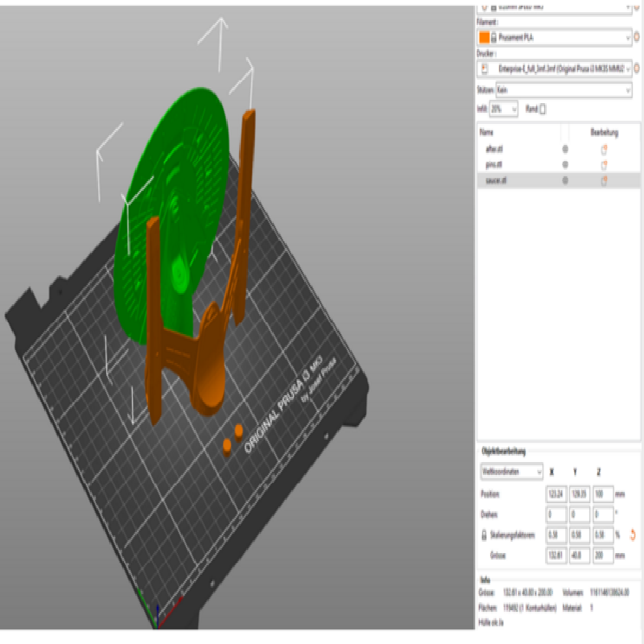Click the Grösse Z size field

pyautogui.click(x=603, y=555)
